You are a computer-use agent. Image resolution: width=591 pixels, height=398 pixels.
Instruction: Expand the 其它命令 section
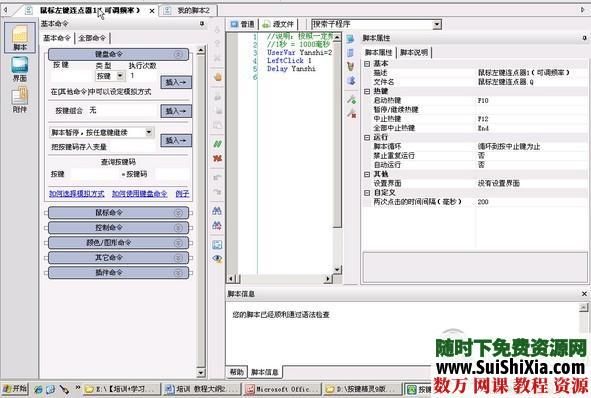[x=118, y=257]
